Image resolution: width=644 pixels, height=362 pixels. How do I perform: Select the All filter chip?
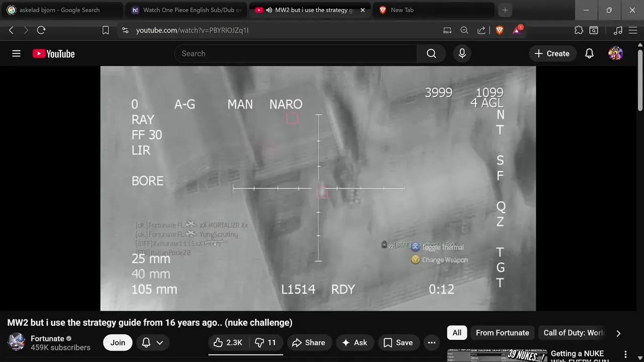(457, 333)
